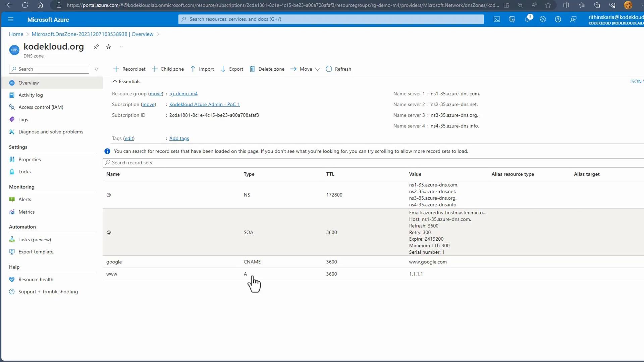Open Microsoft.DnsZone deployment Overview breadcrumb
The height and width of the screenshot is (362, 644).
92,34
